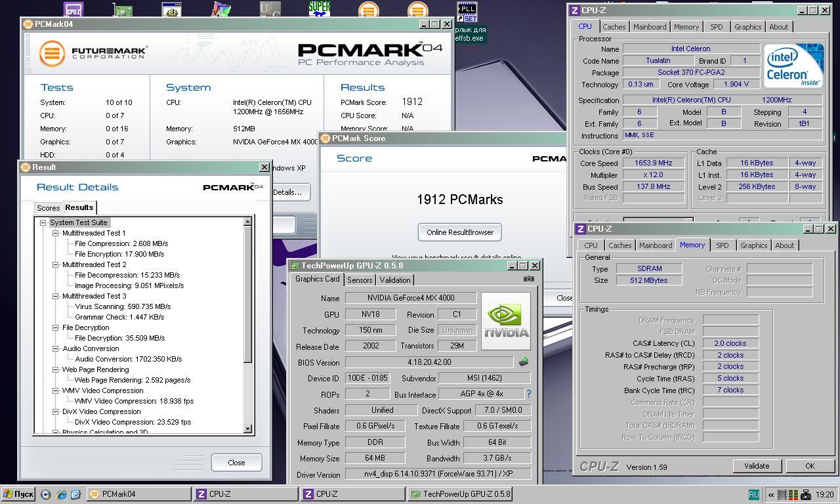The height and width of the screenshot is (504, 840).
Task: Collapse the Multithreaded Test 2 node
Action: [x=56, y=264]
